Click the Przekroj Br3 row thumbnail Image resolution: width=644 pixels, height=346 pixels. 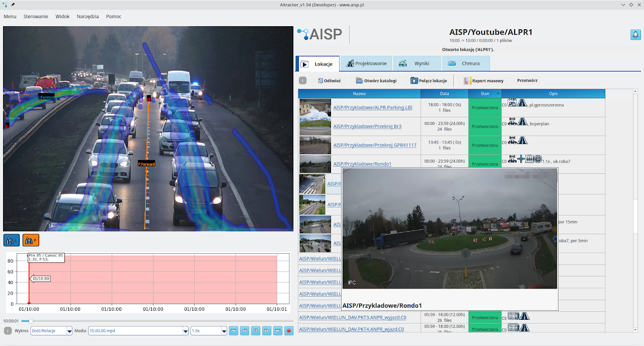(x=315, y=126)
